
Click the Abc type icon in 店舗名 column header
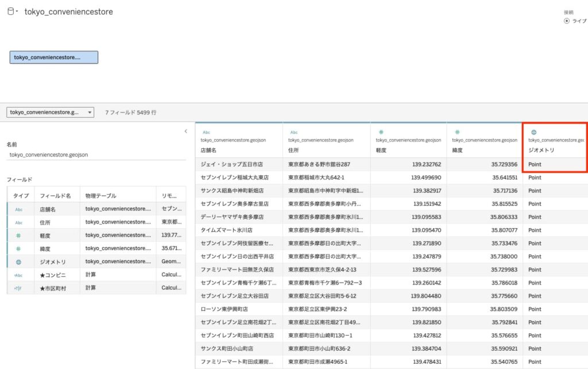(x=206, y=132)
